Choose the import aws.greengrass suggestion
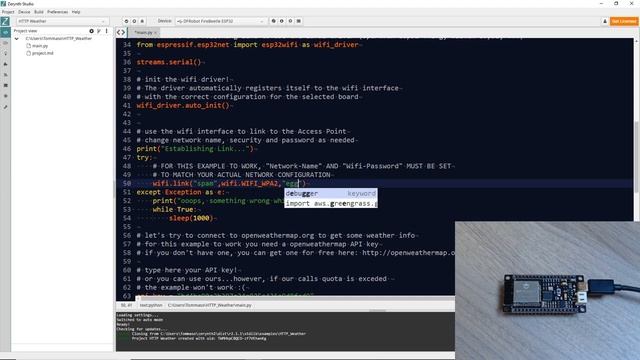 (331, 203)
